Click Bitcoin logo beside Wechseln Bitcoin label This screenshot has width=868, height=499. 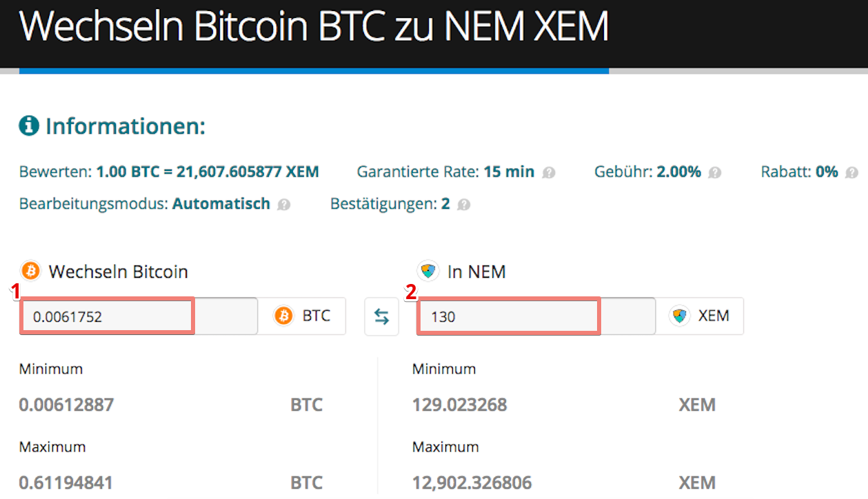click(x=31, y=271)
